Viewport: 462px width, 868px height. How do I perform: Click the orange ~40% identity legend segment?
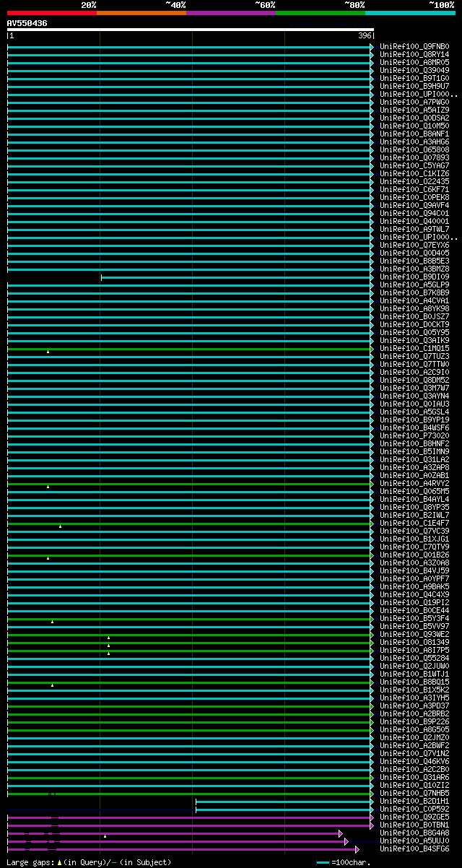(x=141, y=13)
